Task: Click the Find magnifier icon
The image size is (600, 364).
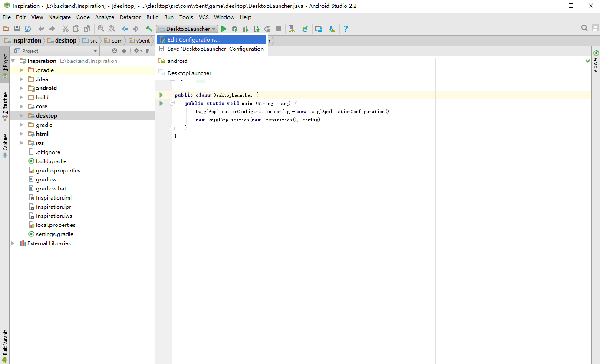Action: (x=101, y=29)
